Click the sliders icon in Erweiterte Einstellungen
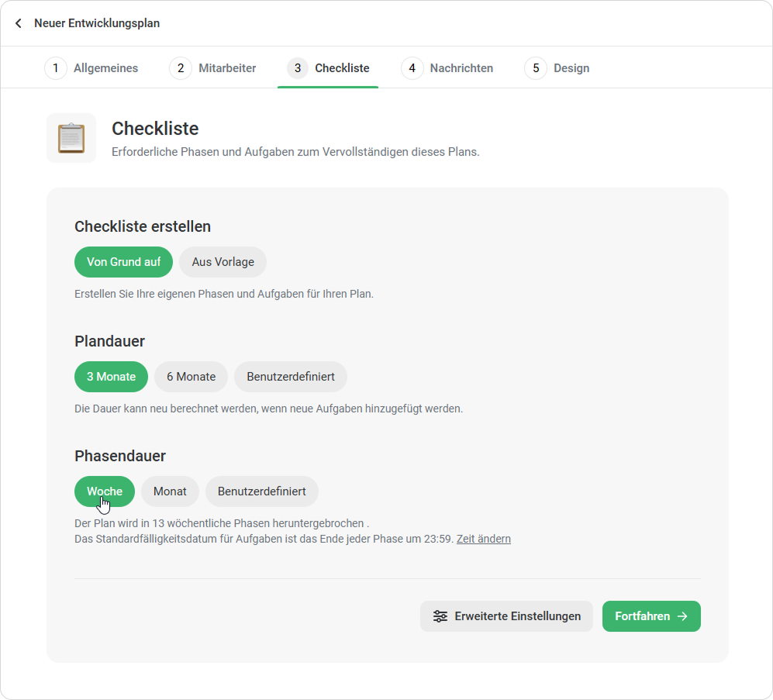Screen dimensions: 773x700 (x=440, y=616)
